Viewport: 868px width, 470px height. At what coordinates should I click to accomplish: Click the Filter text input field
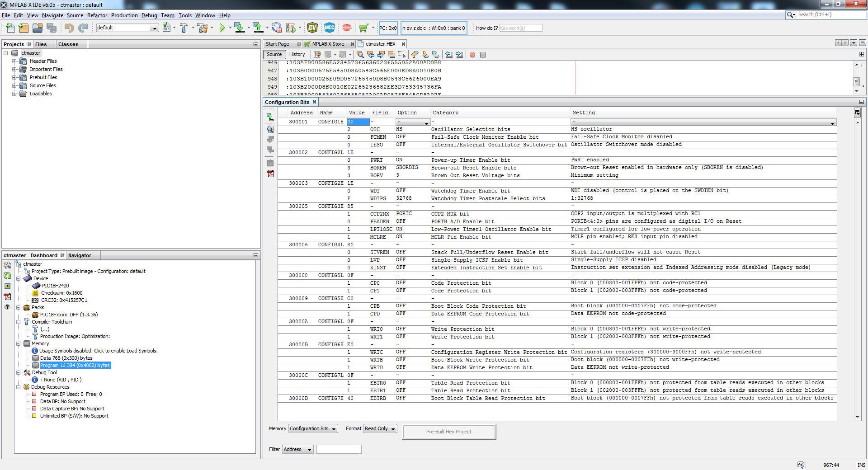coord(339,449)
